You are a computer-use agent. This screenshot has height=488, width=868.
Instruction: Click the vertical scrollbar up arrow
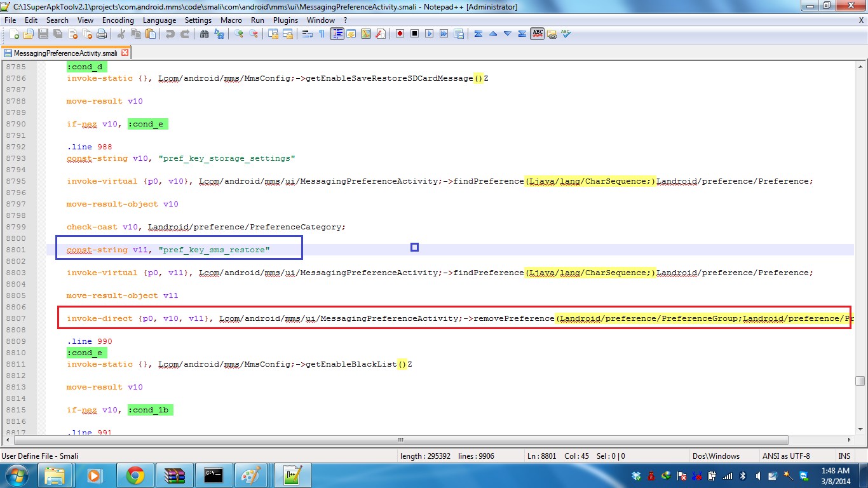pyautogui.click(x=860, y=66)
